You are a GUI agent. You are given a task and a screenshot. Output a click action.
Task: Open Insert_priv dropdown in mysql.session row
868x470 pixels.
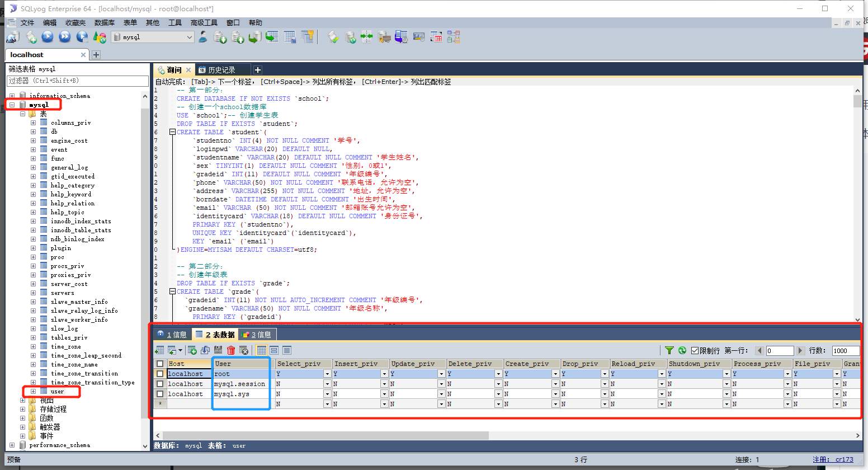click(x=384, y=384)
